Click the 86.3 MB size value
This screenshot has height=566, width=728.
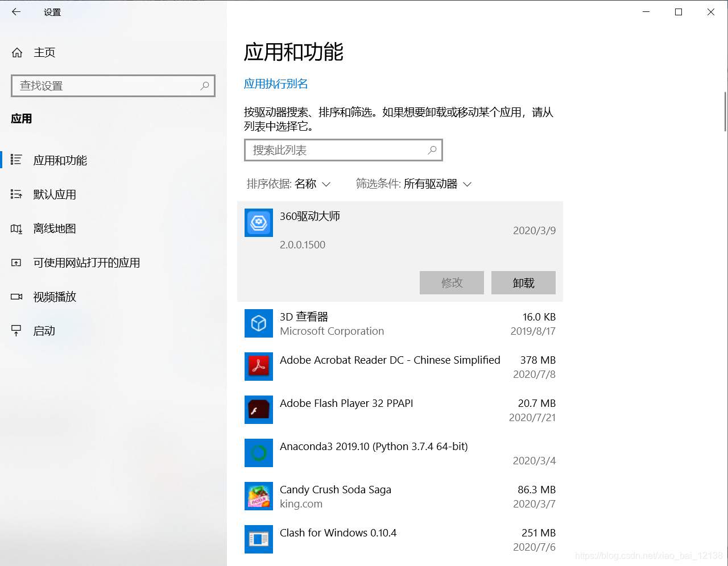point(537,490)
